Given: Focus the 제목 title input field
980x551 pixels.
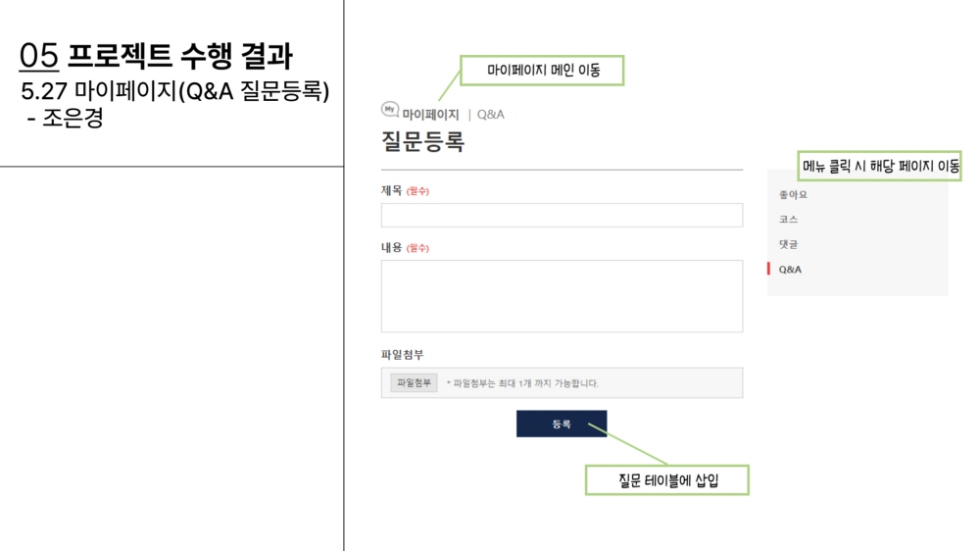Looking at the screenshot, I should click(562, 215).
